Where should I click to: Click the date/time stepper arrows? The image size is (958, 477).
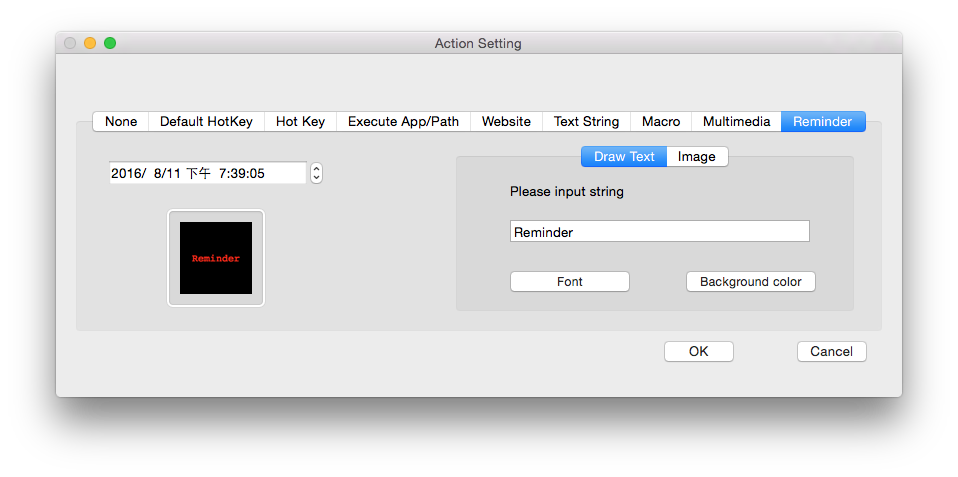(x=317, y=173)
